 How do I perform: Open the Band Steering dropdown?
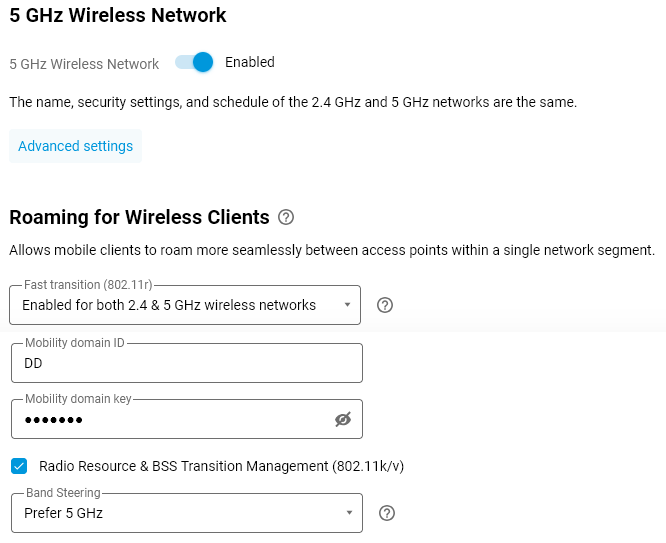[170, 513]
